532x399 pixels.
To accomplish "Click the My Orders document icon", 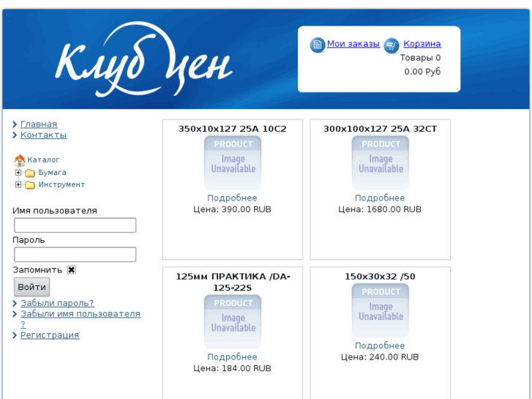I will point(318,45).
